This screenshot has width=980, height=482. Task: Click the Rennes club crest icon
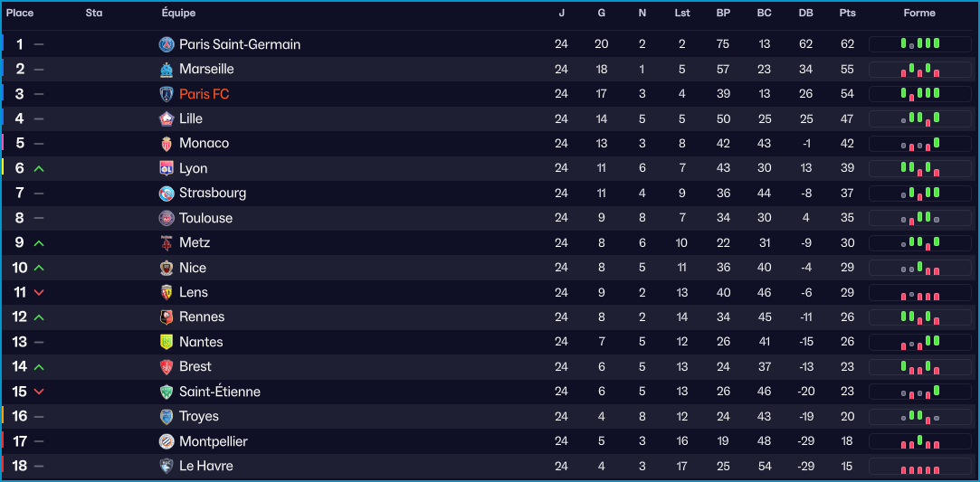[167, 317]
